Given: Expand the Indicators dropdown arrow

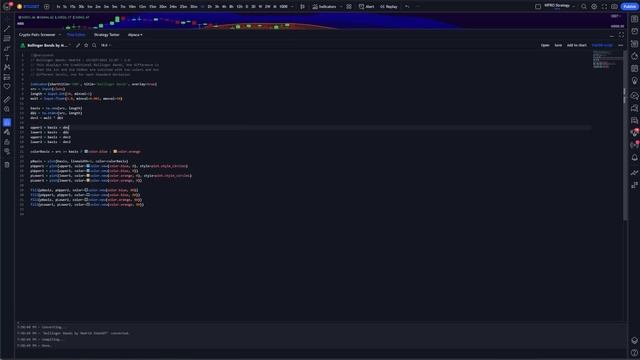Looking at the screenshot, I should tap(341, 7).
